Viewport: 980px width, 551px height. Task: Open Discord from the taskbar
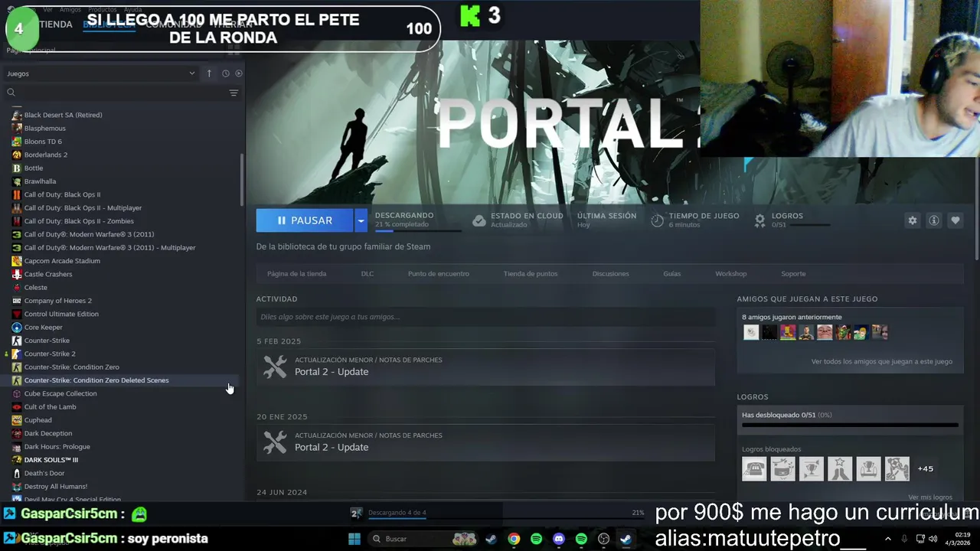(x=559, y=539)
